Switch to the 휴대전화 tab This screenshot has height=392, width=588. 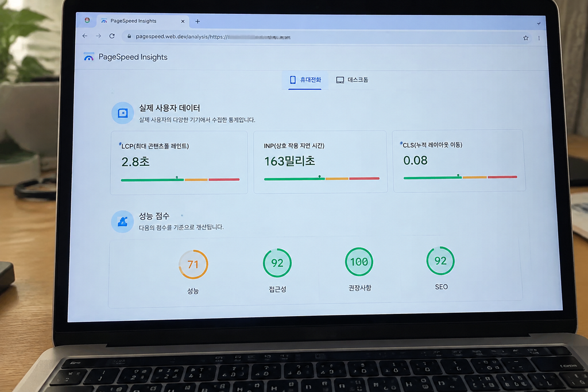point(305,80)
